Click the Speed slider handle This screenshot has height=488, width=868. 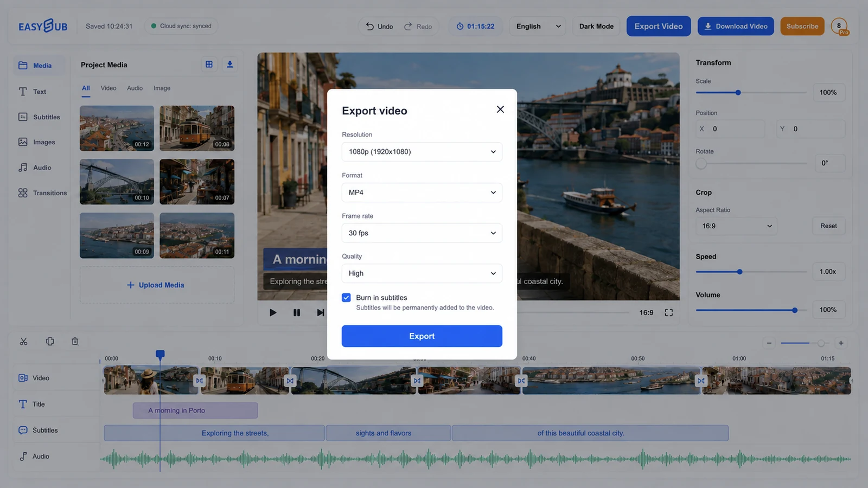[739, 272]
